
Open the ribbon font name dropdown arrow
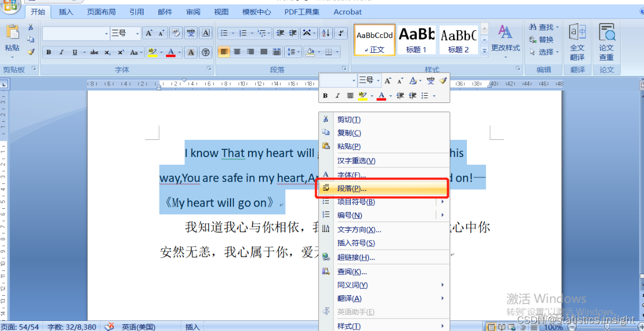tap(107, 33)
